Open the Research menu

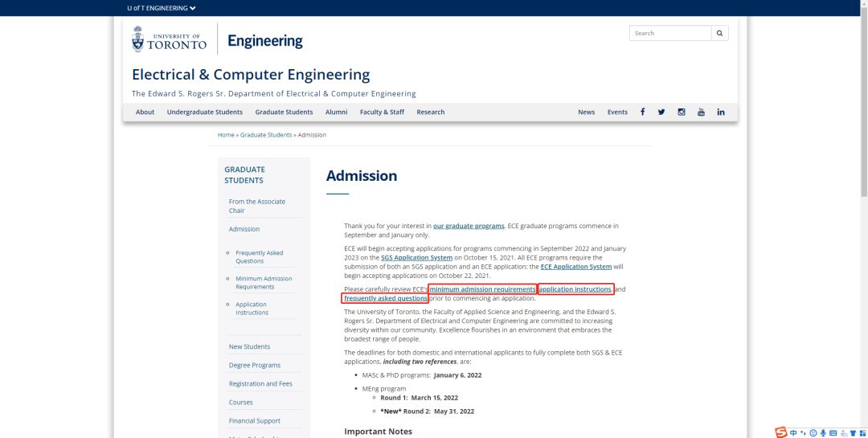431,112
